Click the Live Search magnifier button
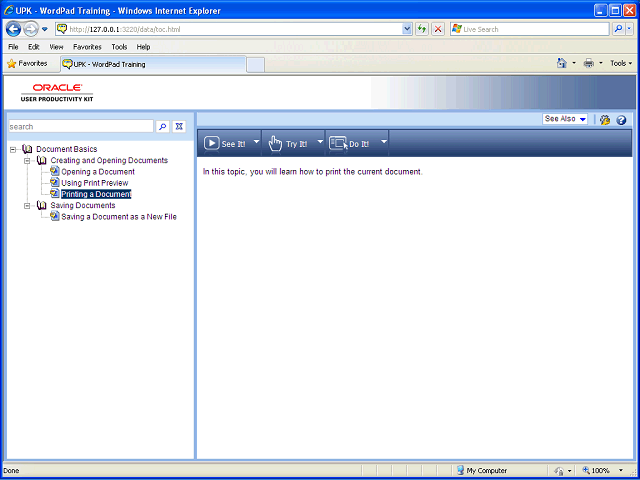 click(x=619, y=29)
